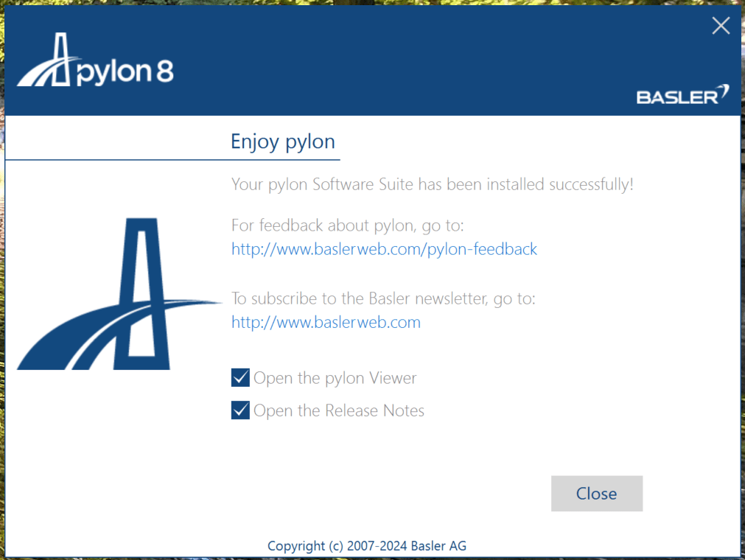Click the 'Open the Release Notes' label text
Viewport: 745px width, 560px height.
(x=338, y=410)
